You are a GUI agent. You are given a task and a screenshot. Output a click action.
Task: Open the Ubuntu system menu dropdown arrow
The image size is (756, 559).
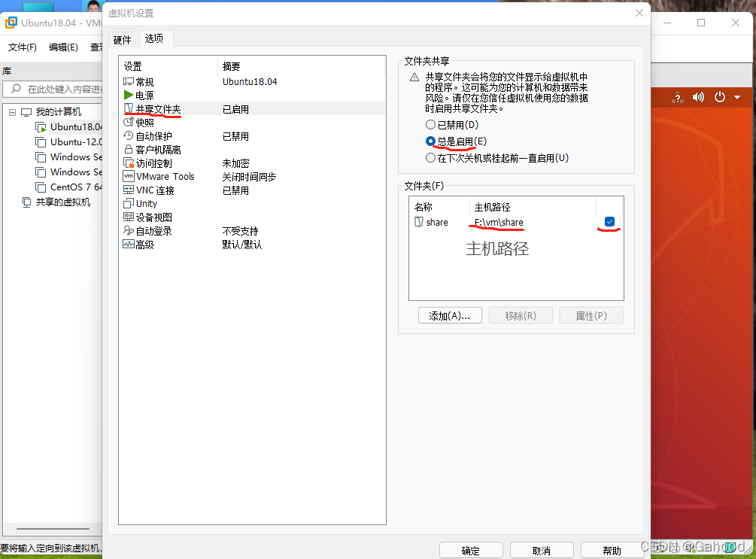point(737,97)
